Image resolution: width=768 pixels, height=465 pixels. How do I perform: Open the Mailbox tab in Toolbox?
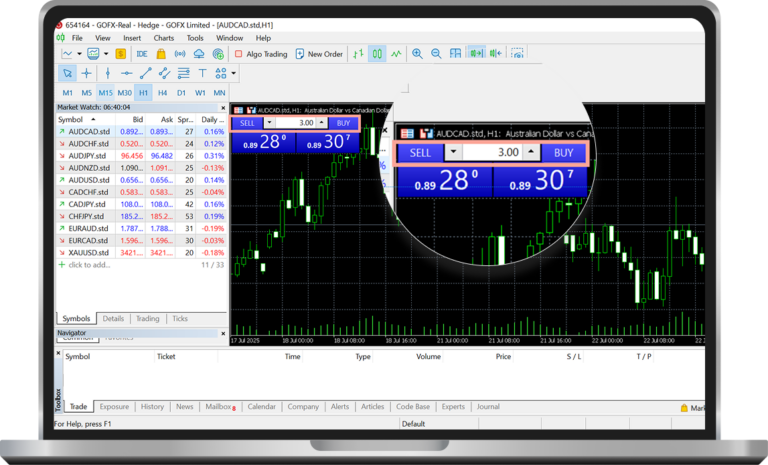220,407
